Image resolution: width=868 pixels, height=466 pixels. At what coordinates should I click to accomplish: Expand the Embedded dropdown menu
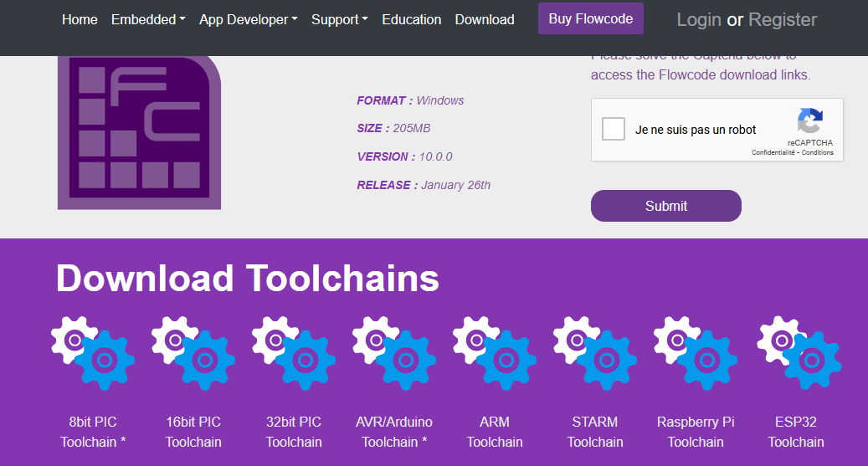pyautogui.click(x=148, y=19)
